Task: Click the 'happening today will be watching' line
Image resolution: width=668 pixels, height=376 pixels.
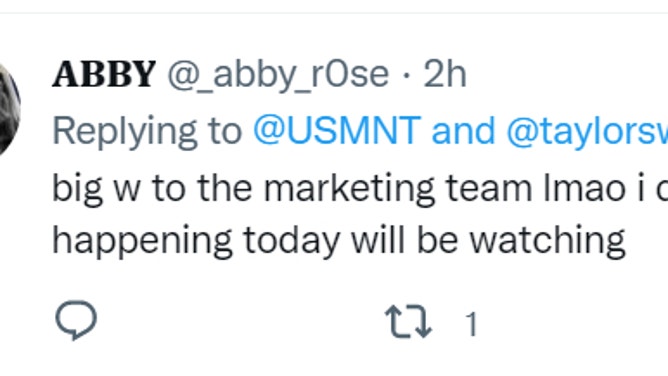Action: tap(339, 241)
